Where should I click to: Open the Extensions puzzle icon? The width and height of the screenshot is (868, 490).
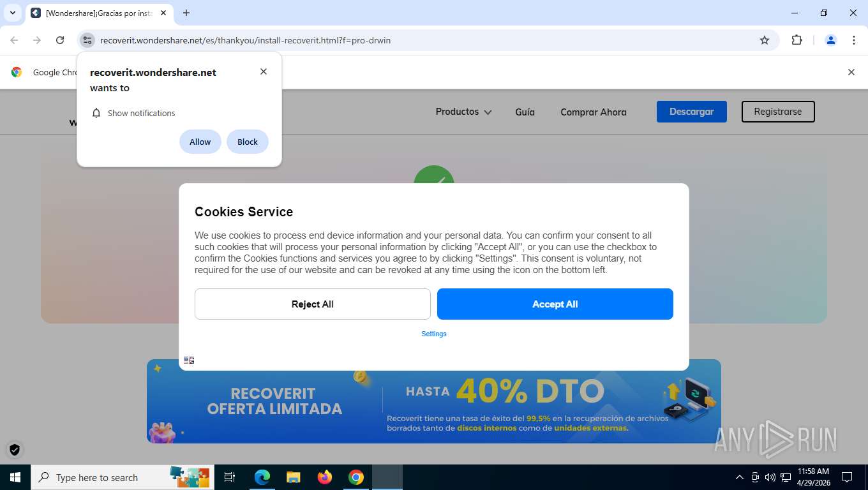point(797,40)
